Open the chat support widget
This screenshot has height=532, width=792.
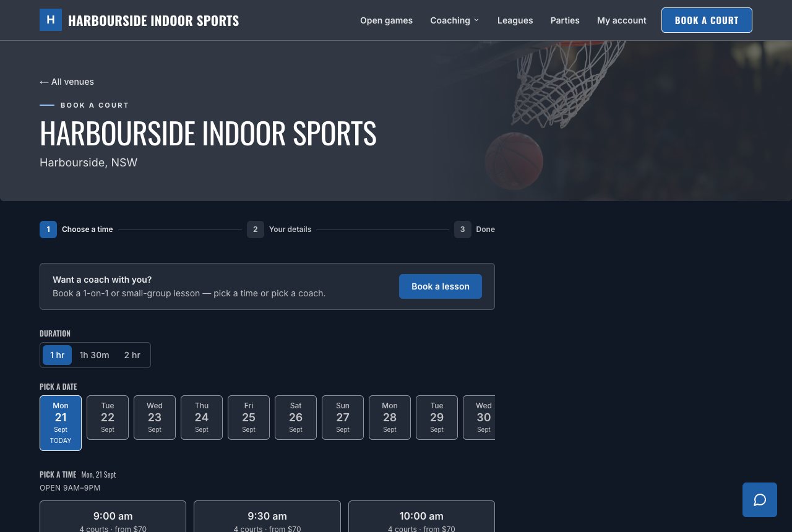coord(760,500)
